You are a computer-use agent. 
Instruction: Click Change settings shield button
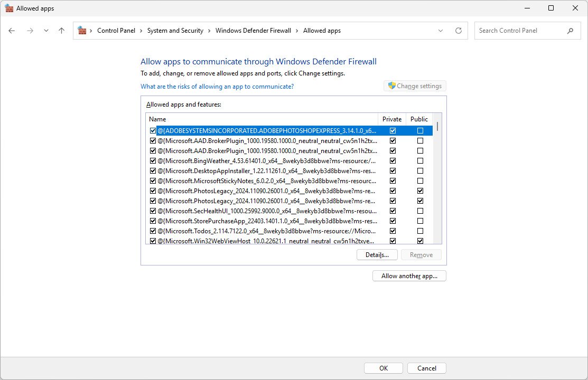[415, 86]
